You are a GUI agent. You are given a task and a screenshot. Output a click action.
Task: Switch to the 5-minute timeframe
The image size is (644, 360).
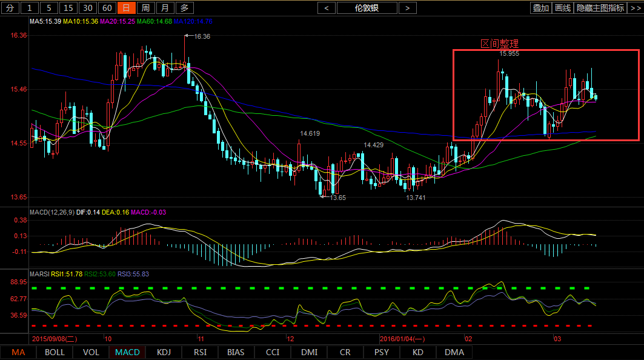click(x=50, y=8)
